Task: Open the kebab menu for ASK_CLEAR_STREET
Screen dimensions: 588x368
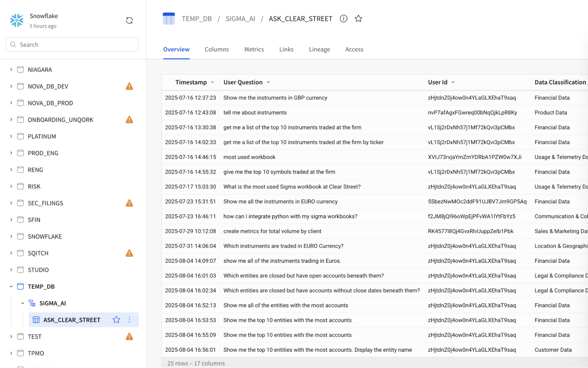Action: point(129,320)
